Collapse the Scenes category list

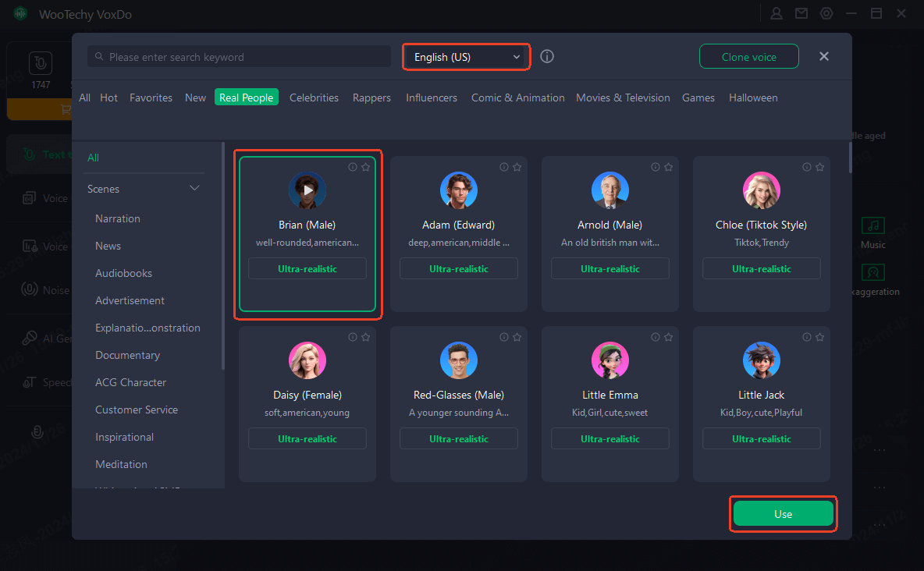pyautogui.click(x=194, y=189)
